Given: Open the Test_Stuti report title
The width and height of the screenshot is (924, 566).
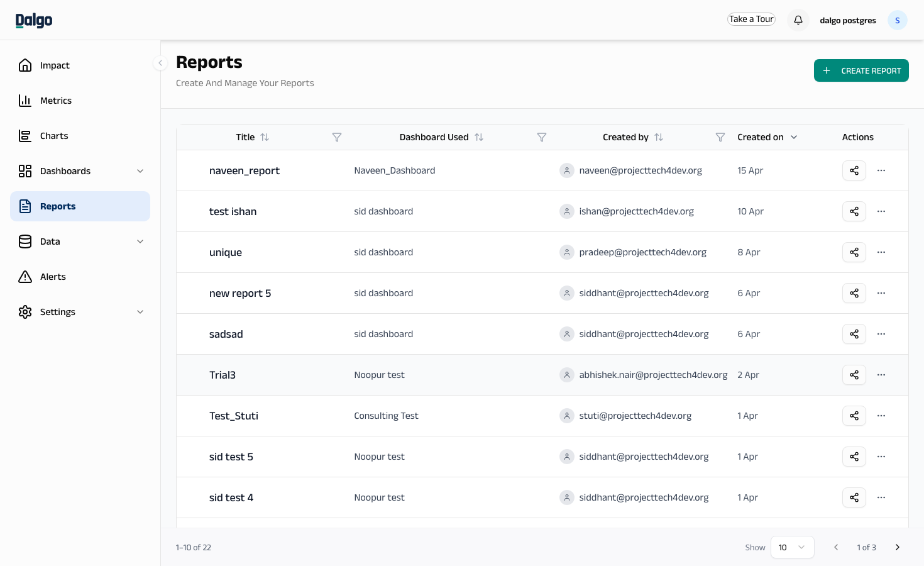Looking at the screenshot, I should [x=234, y=416].
